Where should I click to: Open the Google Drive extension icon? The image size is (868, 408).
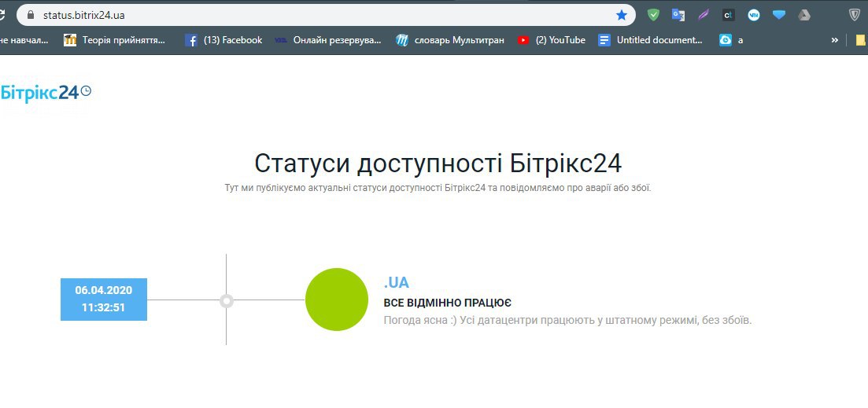(x=804, y=16)
